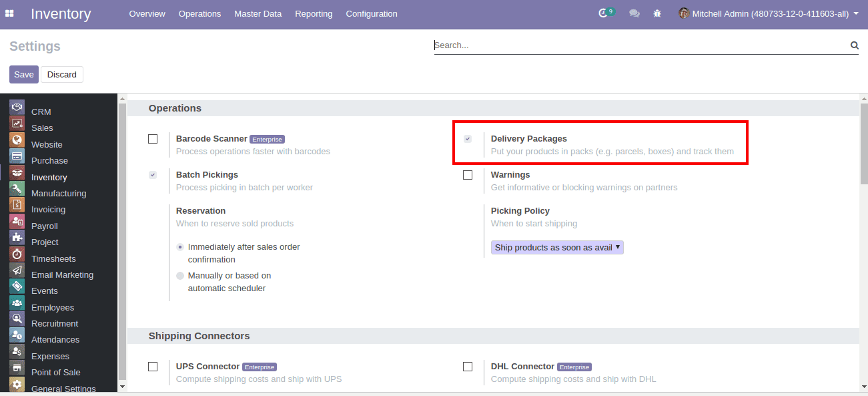The height and width of the screenshot is (396, 868).
Task: Click the Reservation setting label
Action: (x=201, y=210)
